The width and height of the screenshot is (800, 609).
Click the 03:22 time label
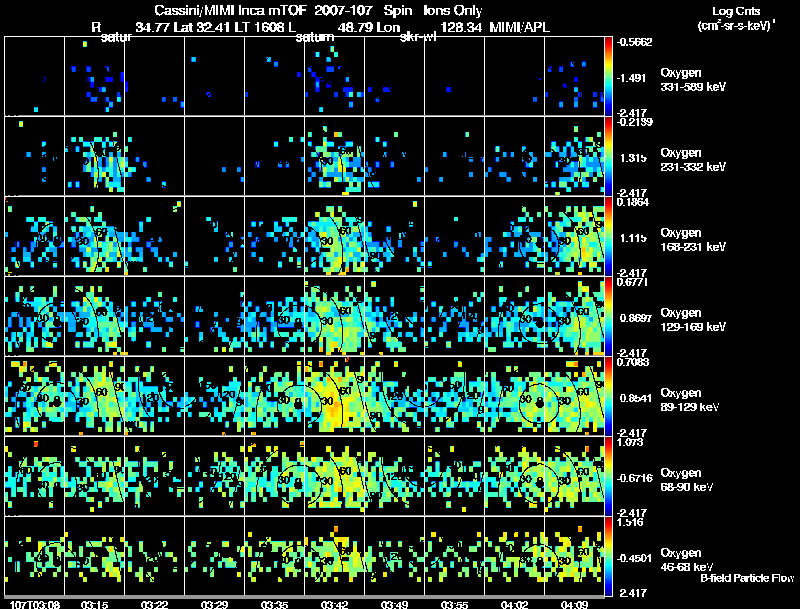(155, 605)
